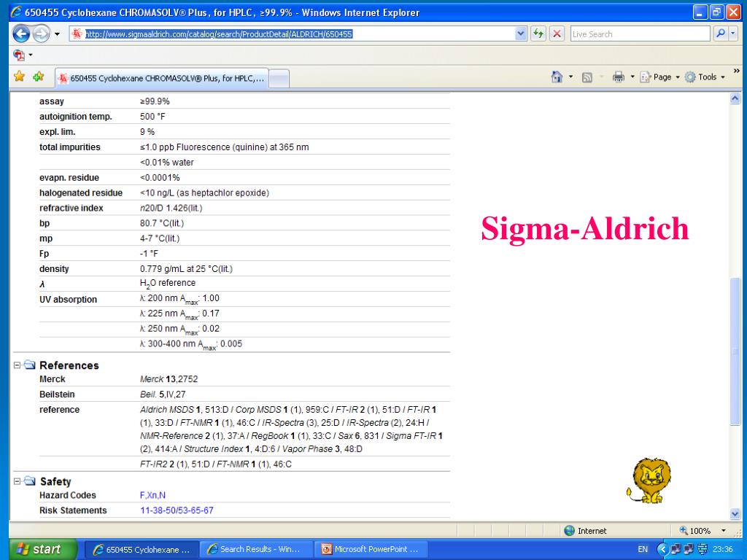Screen dimensions: 747x560
Task: Click the RSS feeds icon
Action: click(587, 77)
